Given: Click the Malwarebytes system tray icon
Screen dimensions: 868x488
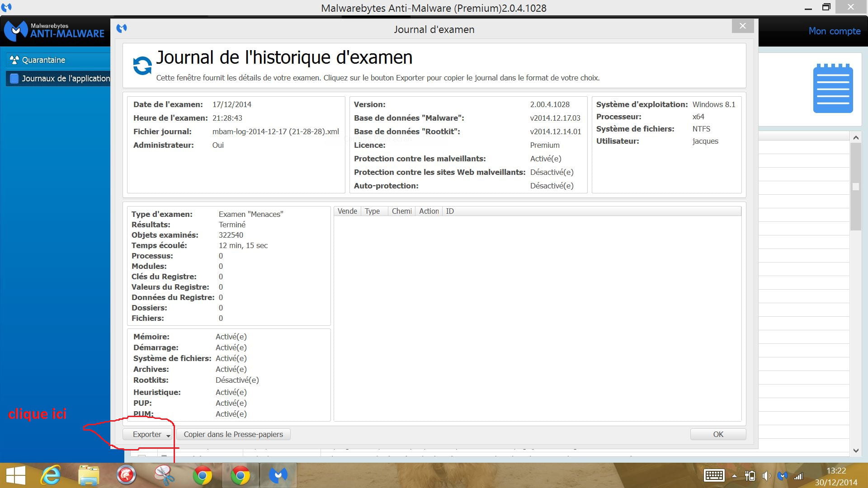Looking at the screenshot, I should point(783,476).
